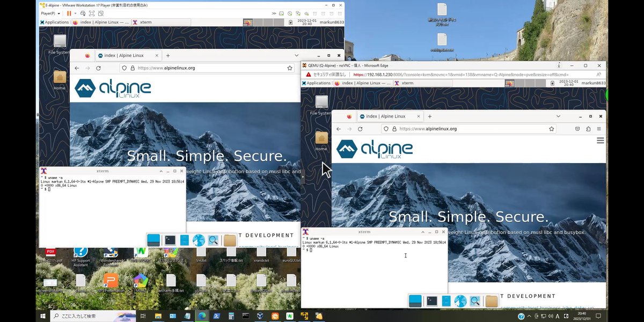Open web browser globe in noVNC dock
This screenshot has width=644, height=322.
460,301
